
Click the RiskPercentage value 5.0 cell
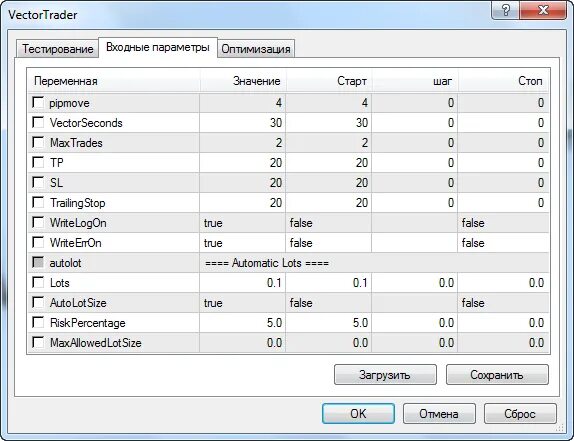(243, 323)
